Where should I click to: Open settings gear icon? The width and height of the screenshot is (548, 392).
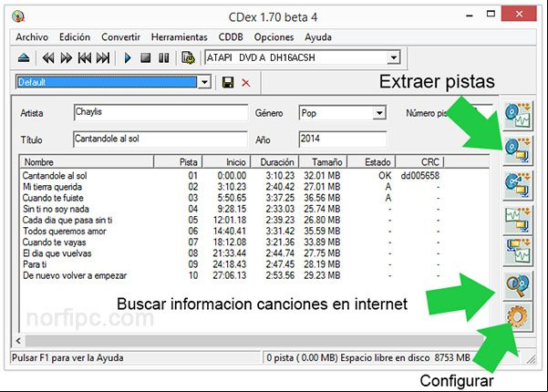tap(518, 316)
